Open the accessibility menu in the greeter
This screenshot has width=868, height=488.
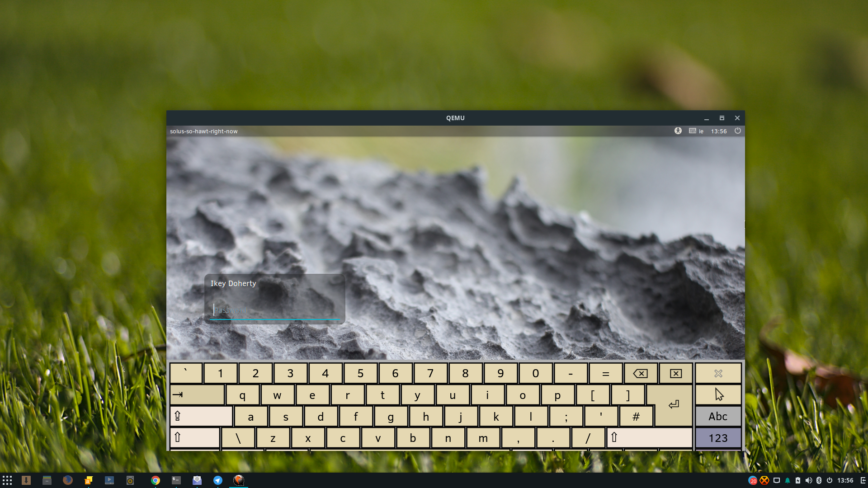(678, 131)
